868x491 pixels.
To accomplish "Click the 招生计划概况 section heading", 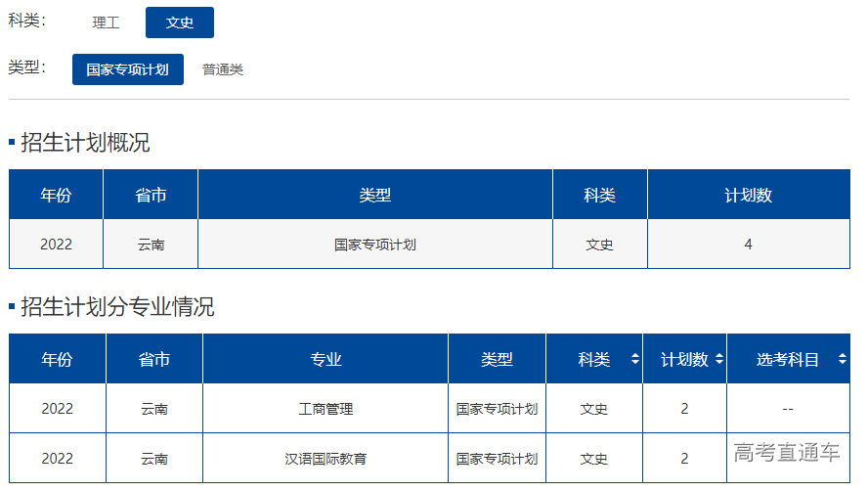I will 85,143.
